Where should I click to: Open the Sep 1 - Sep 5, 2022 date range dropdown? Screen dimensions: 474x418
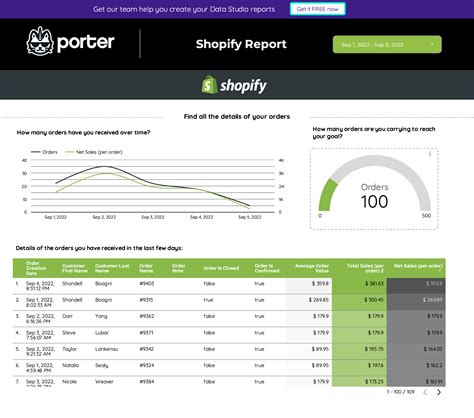coord(387,44)
